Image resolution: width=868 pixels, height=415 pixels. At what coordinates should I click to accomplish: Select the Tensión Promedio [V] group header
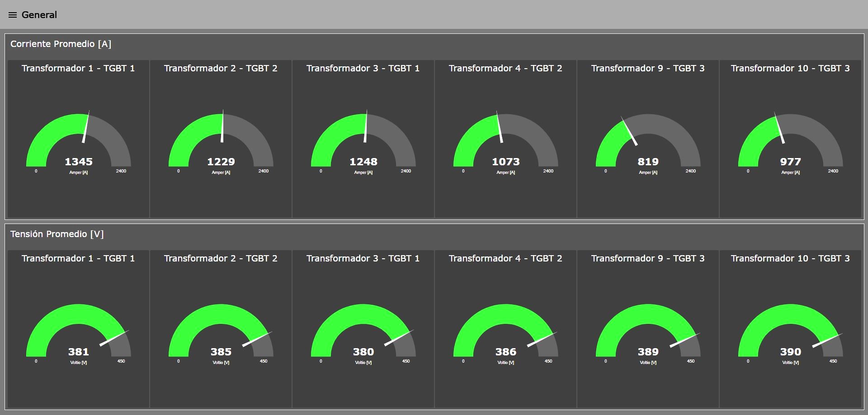pyautogui.click(x=57, y=234)
